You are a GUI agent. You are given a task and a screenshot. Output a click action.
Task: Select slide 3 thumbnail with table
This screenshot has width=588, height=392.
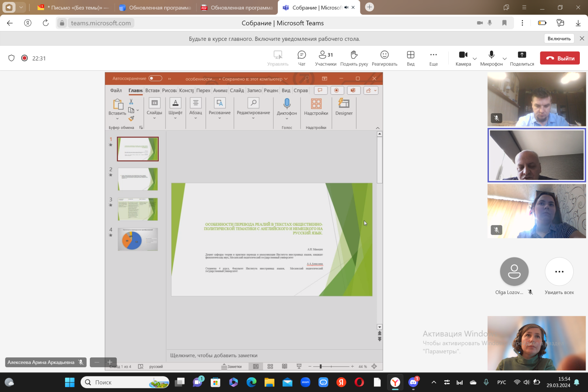(x=138, y=209)
